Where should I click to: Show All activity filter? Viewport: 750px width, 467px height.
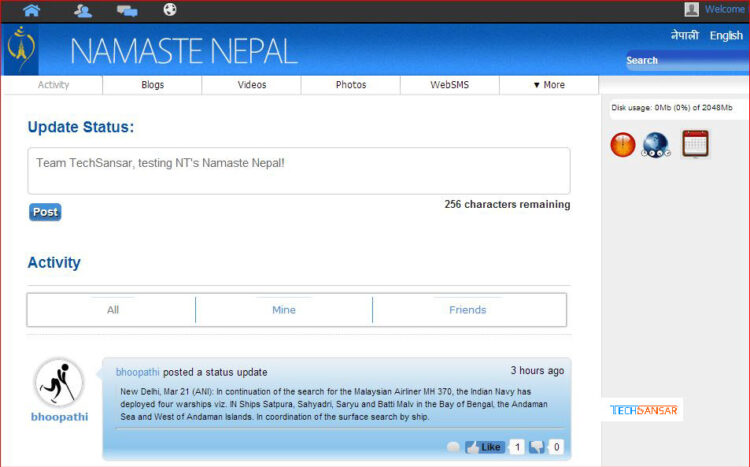click(112, 310)
